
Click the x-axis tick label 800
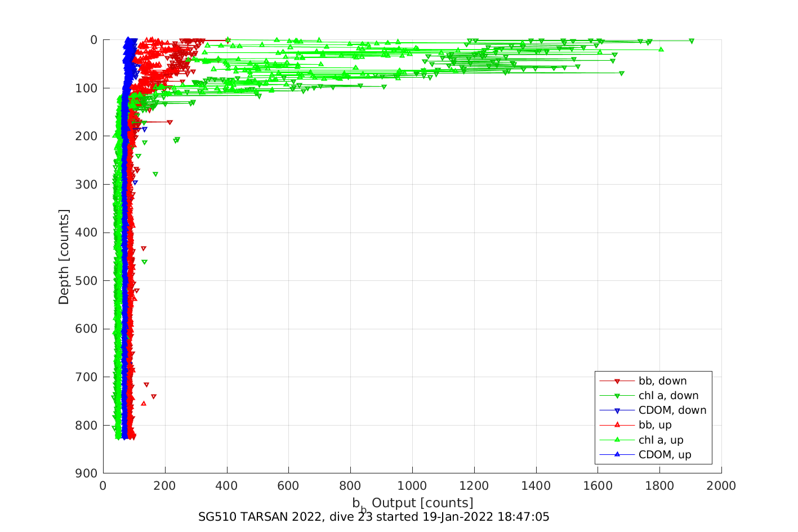pyautogui.click(x=350, y=486)
